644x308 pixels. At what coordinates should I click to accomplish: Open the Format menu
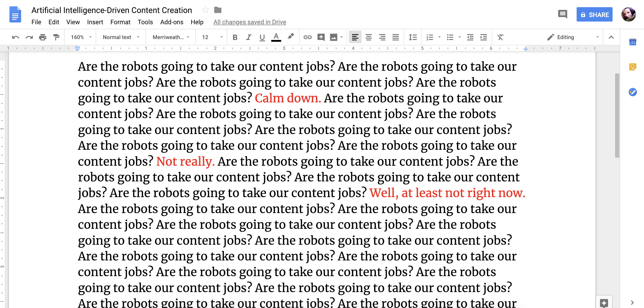[x=120, y=22]
